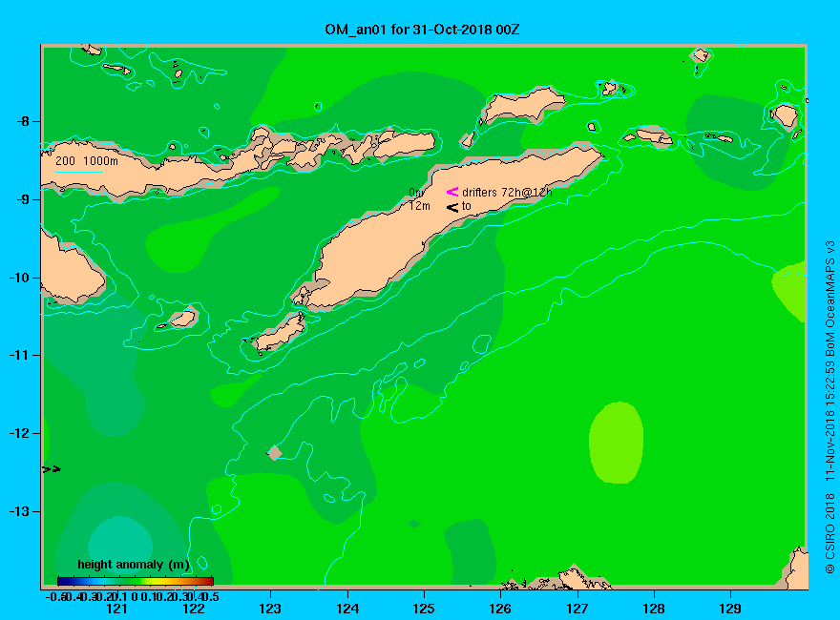Click the CSIRO BoM OceanMAPS copyright text
Screen dimensions: 840x620
pyautogui.click(x=829, y=407)
